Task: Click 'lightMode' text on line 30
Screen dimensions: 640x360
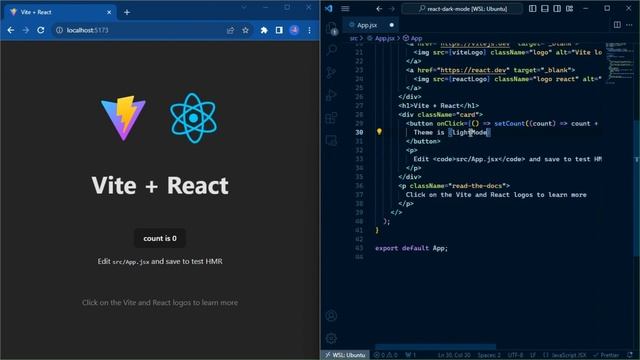Action: (x=469, y=132)
